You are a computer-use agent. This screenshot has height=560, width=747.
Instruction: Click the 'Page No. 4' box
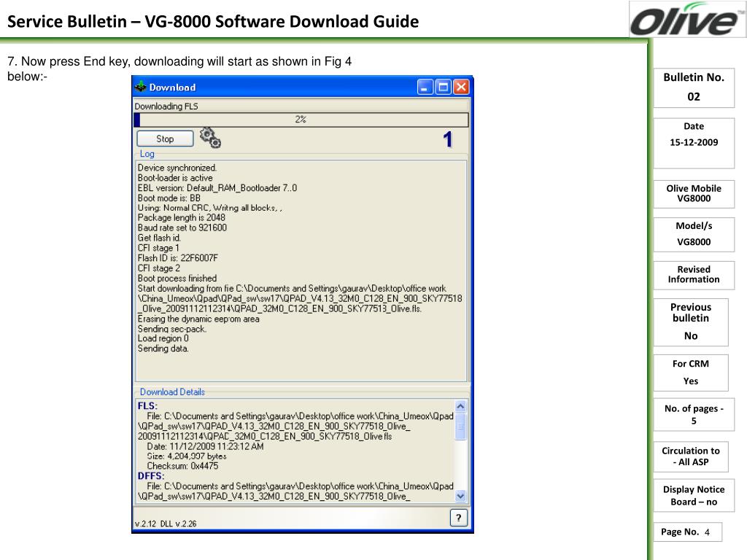tap(687, 532)
